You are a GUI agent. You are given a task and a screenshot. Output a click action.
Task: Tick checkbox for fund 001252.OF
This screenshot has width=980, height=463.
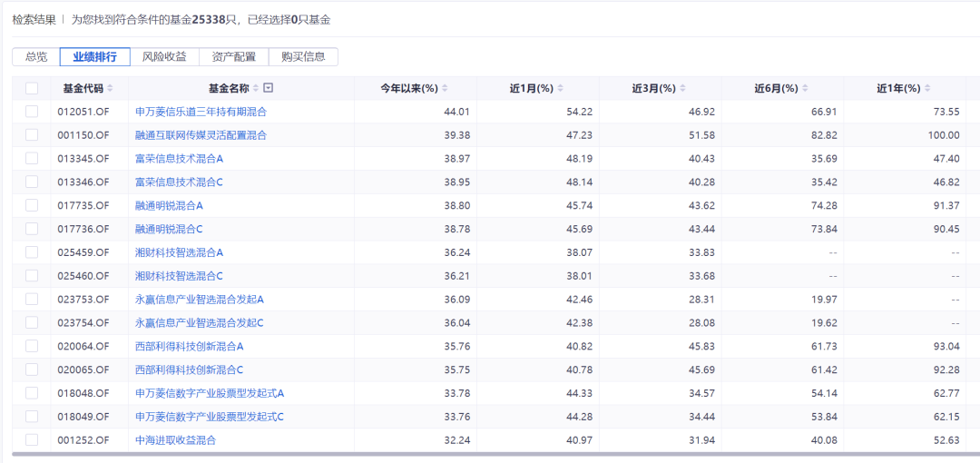(32, 439)
